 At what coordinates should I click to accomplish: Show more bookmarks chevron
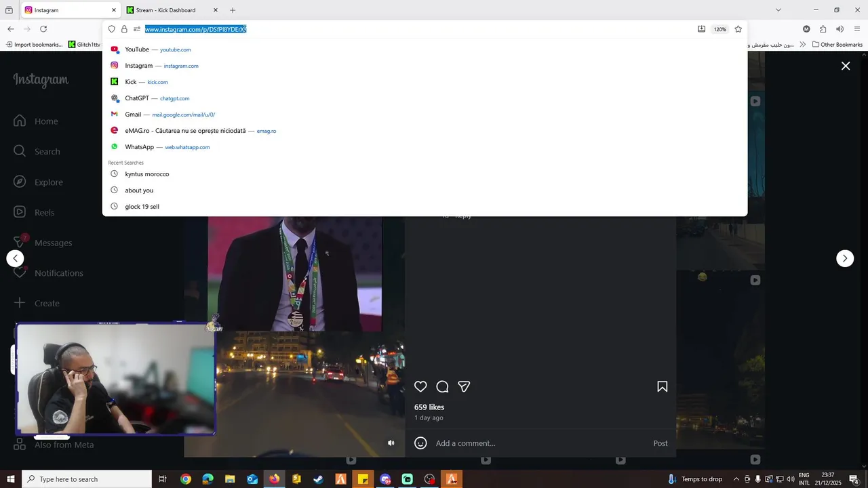coord(803,45)
